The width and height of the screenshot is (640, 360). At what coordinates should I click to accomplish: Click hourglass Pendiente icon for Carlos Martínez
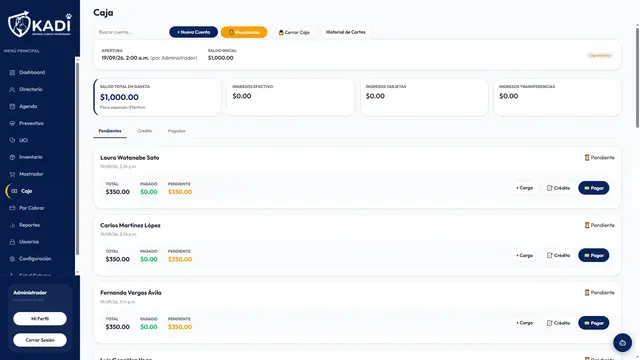[x=587, y=225]
